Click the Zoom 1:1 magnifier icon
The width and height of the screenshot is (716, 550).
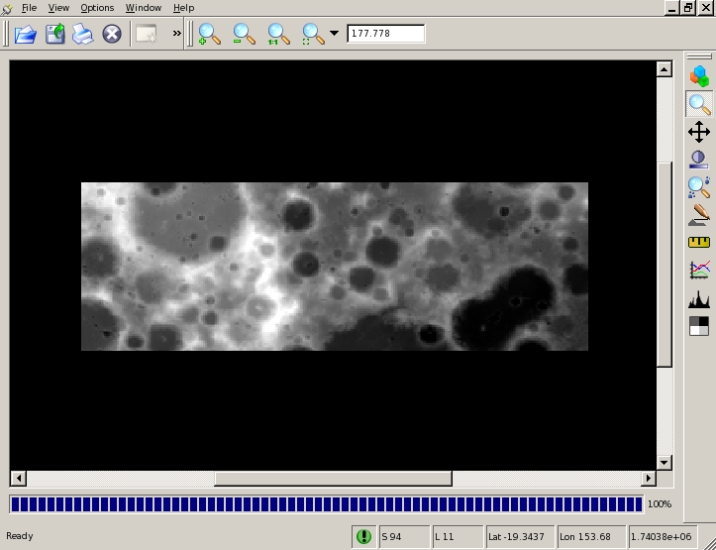pos(278,34)
